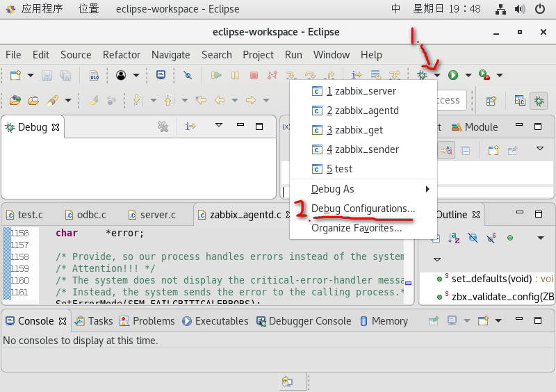The image size is (556, 392).
Task: Open the Executables view tab
Action: tap(215, 321)
